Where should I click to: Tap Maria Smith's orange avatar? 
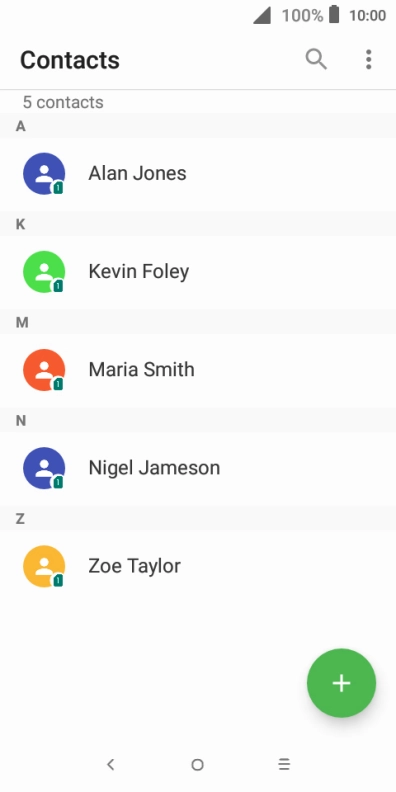click(x=44, y=370)
